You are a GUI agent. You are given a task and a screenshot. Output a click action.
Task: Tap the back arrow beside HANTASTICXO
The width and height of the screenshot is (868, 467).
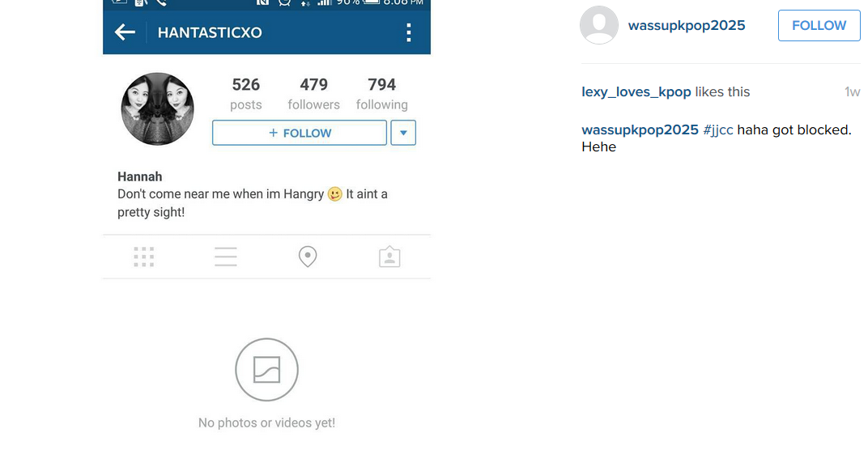point(125,32)
